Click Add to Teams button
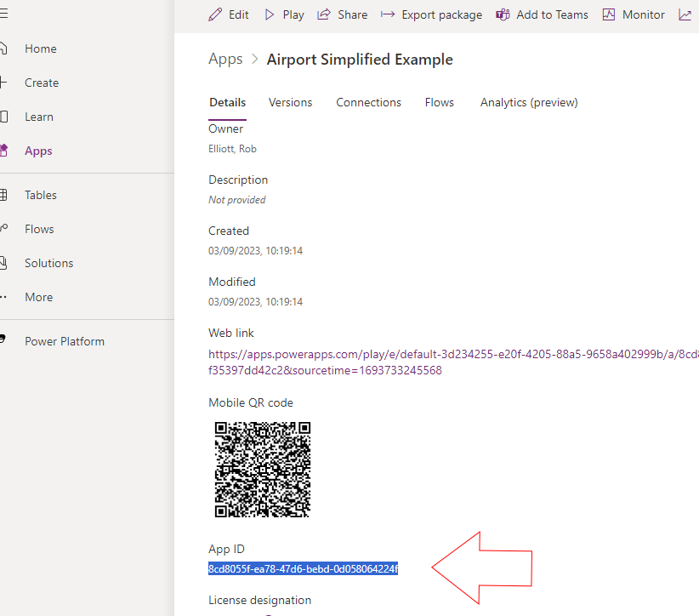699x616 pixels. (x=542, y=14)
